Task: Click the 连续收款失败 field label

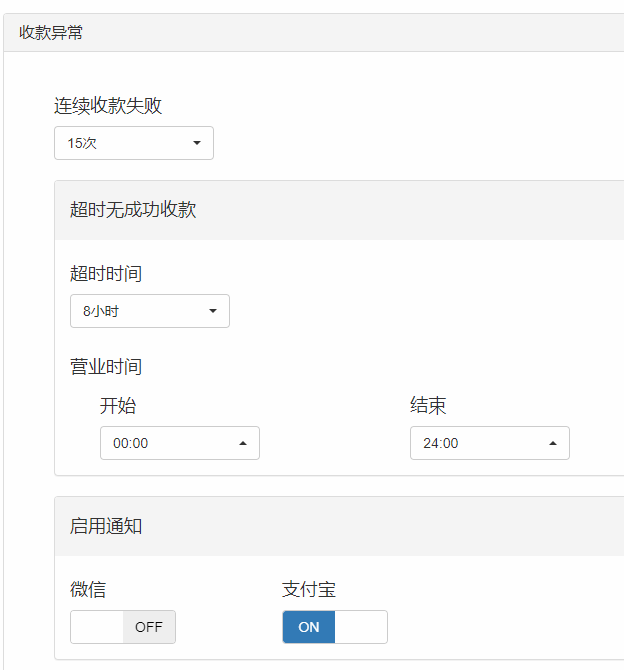Action: click(108, 106)
